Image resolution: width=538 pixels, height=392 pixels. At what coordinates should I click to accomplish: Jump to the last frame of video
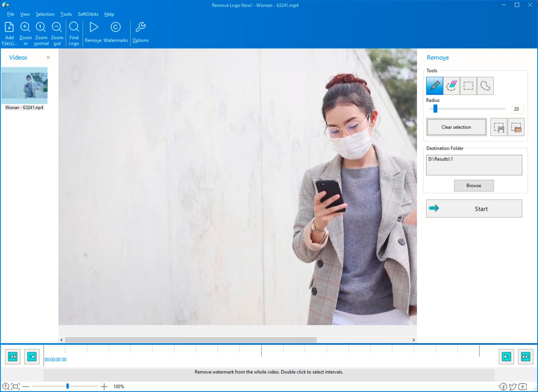click(x=525, y=356)
